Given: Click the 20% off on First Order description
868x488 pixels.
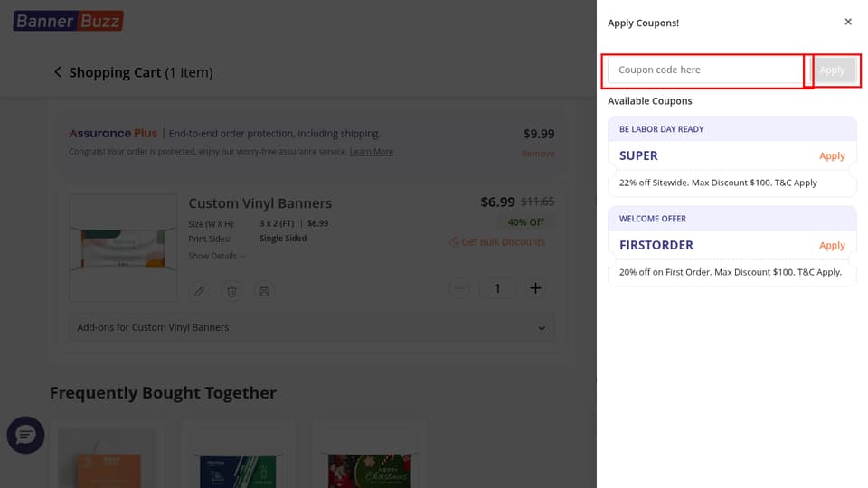Looking at the screenshot, I should point(731,272).
